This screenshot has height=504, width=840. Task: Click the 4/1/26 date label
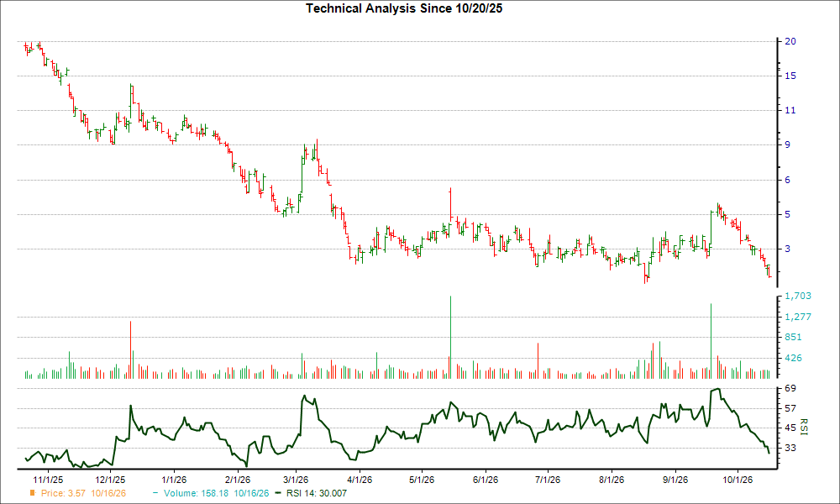(x=360, y=480)
